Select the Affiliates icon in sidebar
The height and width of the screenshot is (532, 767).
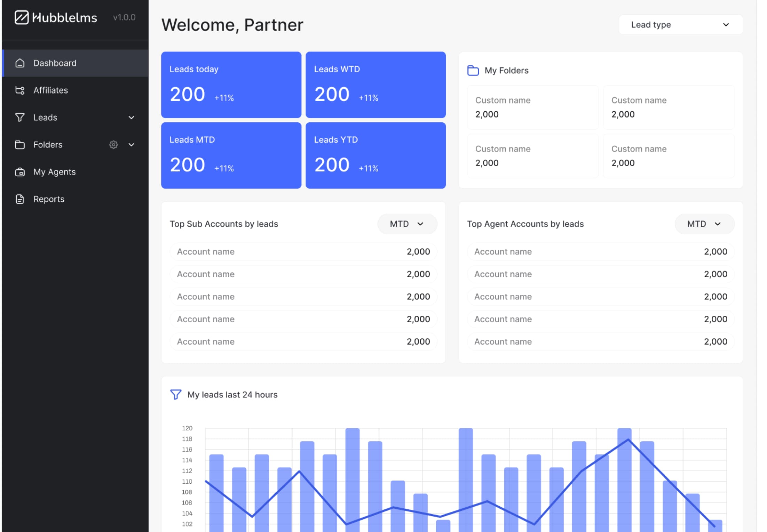[x=20, y=90]
